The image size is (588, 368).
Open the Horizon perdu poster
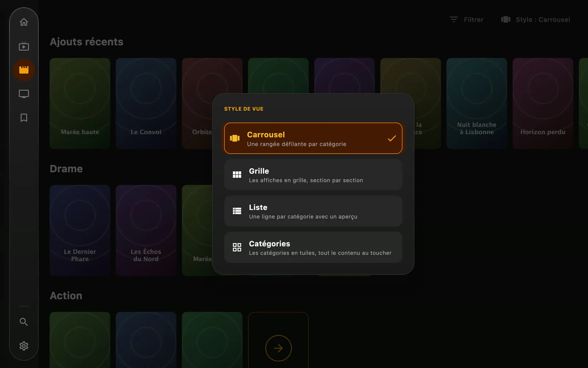(543, 103)
